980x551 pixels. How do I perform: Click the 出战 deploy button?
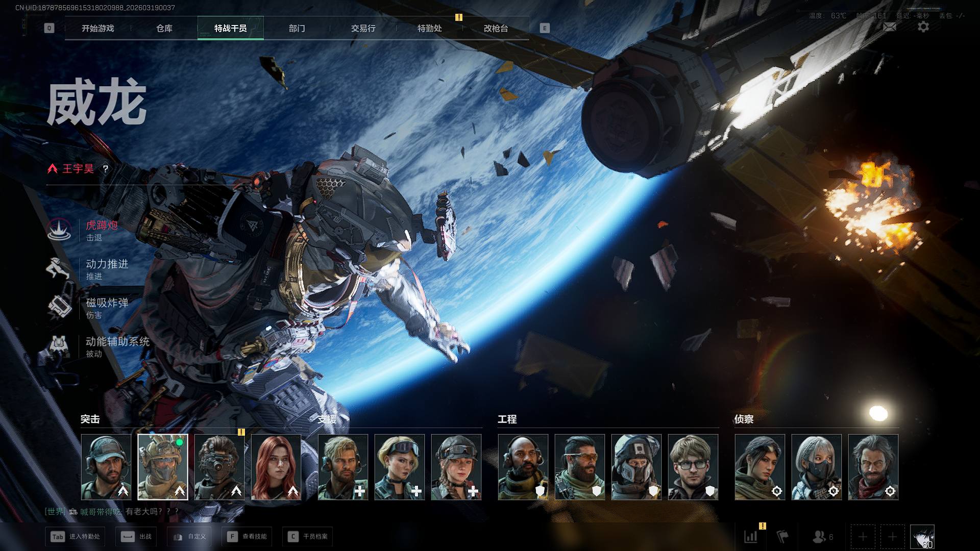click(x=136, y=537)
